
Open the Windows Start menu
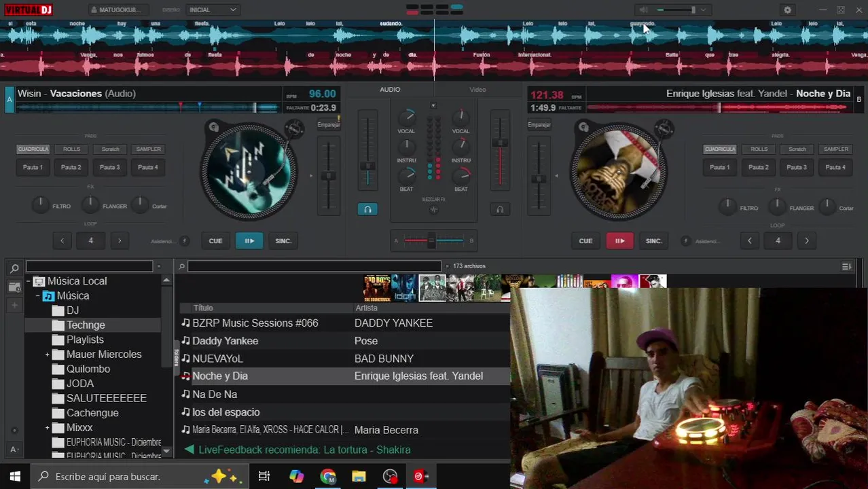click(15, 477)
